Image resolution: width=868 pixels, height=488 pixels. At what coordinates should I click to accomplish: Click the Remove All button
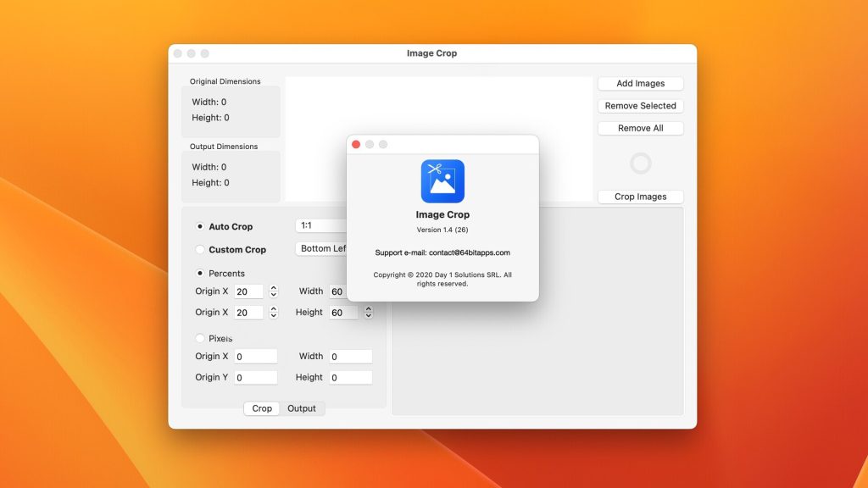[640, 128]
